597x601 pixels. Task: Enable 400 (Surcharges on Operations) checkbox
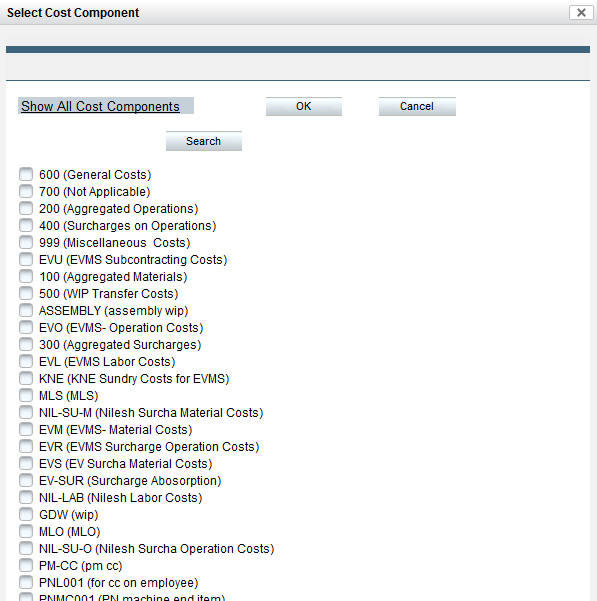point(26,225)
